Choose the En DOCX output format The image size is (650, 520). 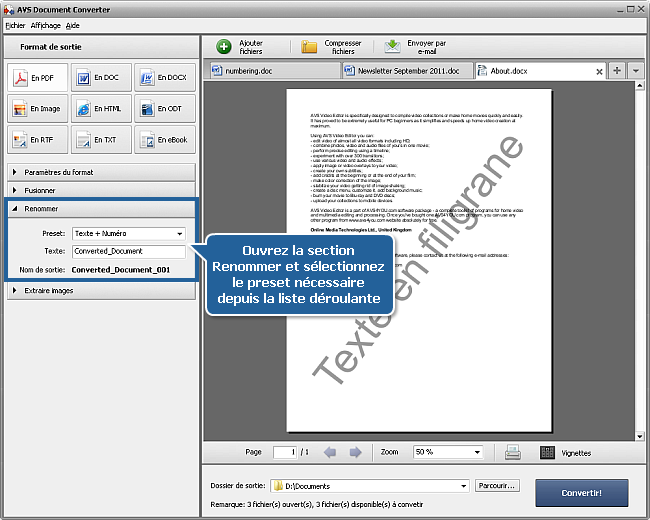pyautogui.click(x=164, y=78)
